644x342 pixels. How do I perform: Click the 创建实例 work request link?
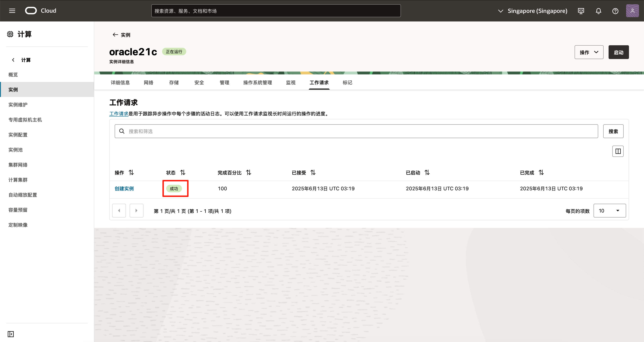pyautogui.click(x=124, y=189)
